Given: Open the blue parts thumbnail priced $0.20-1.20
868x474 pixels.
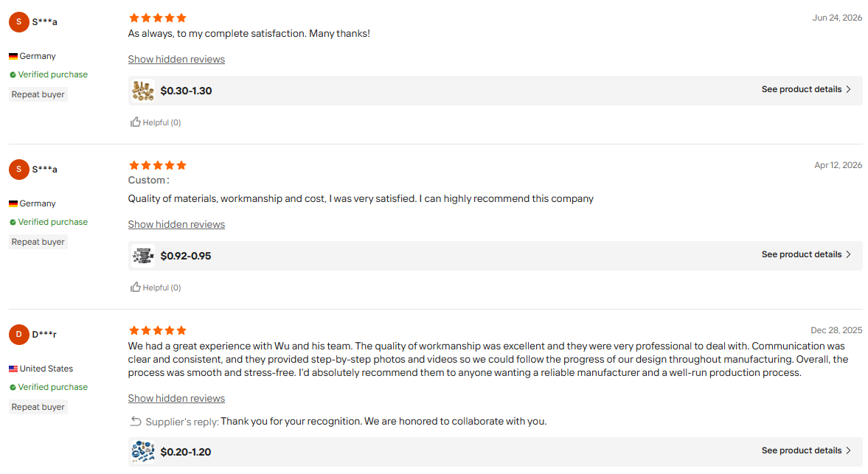Looking at the screenshot, I should (143, 452).
